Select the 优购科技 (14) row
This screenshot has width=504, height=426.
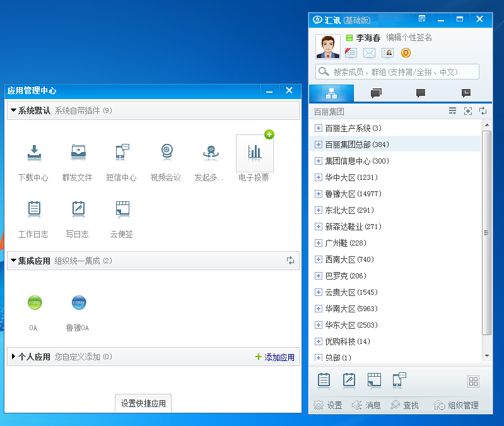point(395,341)
